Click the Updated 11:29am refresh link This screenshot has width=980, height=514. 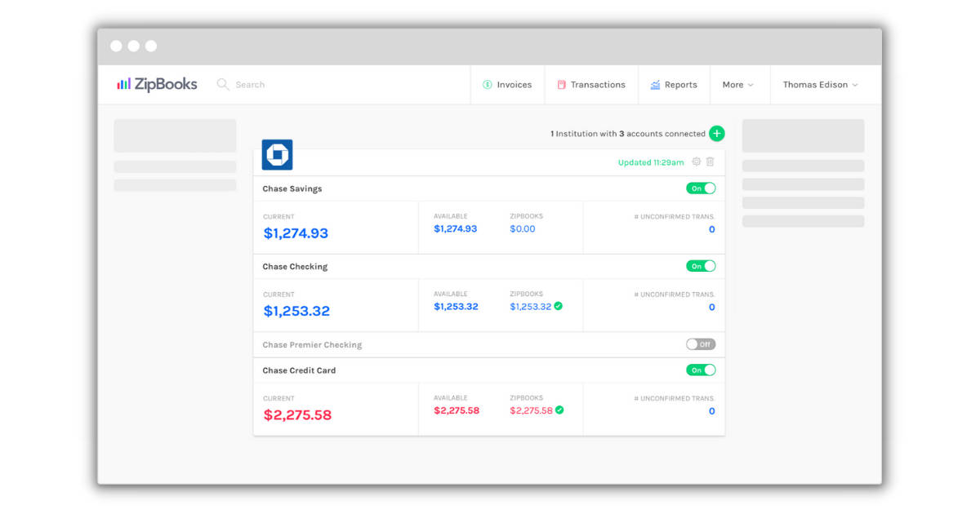coord(649,162)
